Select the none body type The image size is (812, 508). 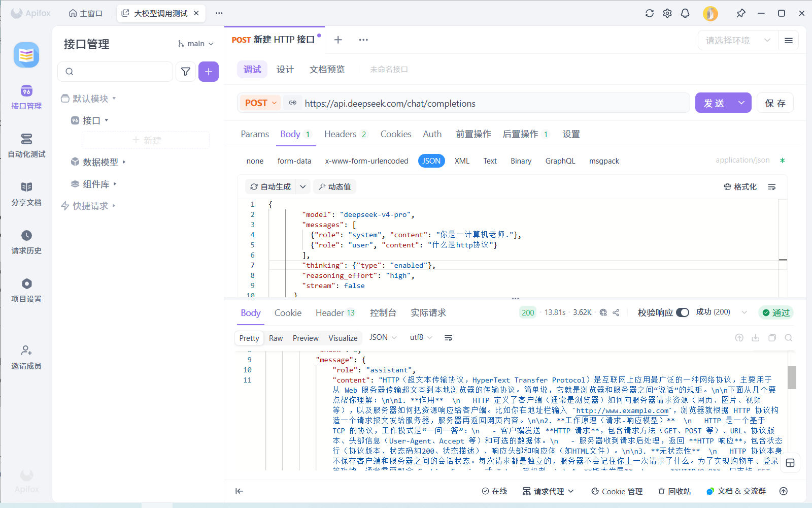[255, 161]
